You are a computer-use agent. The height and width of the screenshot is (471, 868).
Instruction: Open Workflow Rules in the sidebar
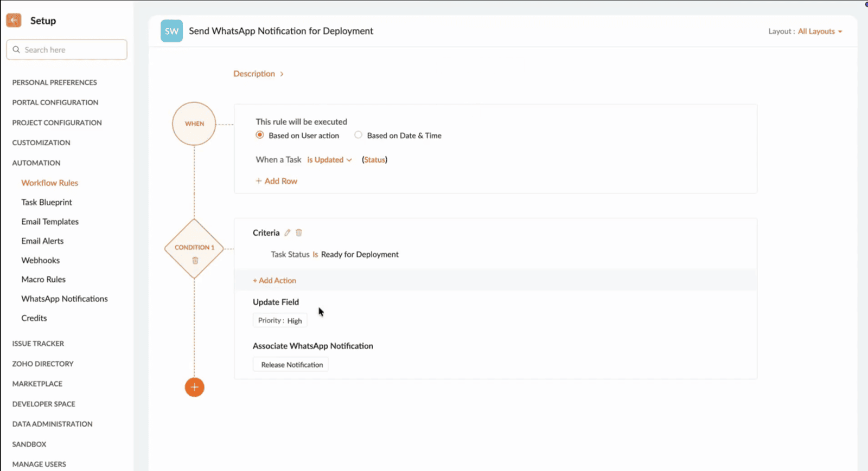pyautogui.click(x=50, y=183)
